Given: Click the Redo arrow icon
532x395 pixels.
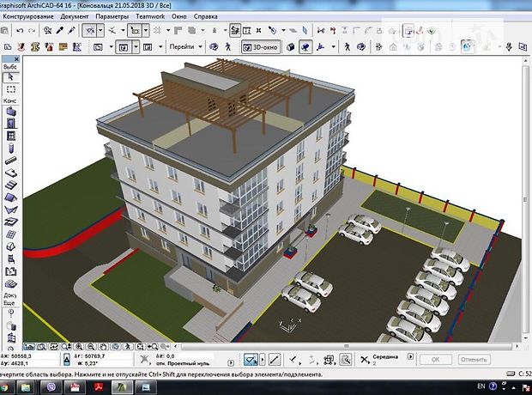Looking at the screenshot, I should [x=32, y=31].
